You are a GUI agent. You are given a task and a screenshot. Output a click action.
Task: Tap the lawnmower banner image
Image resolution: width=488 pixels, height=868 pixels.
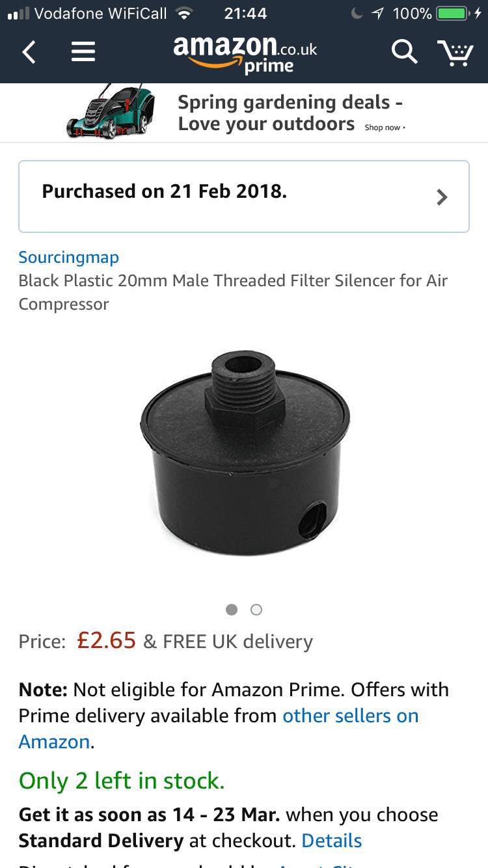[111, 111]
